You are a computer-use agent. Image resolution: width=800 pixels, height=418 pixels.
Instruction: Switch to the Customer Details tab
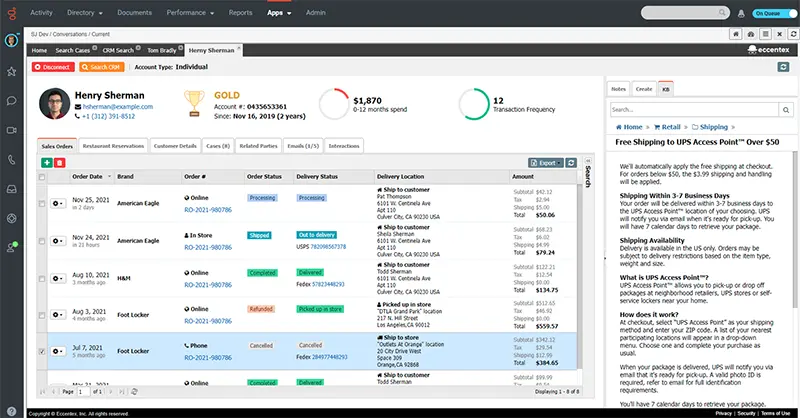click(x=175, y=146)
